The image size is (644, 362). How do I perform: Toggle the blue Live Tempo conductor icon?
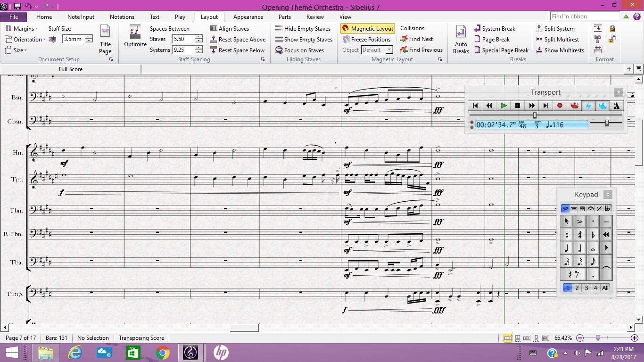(602, 106)
